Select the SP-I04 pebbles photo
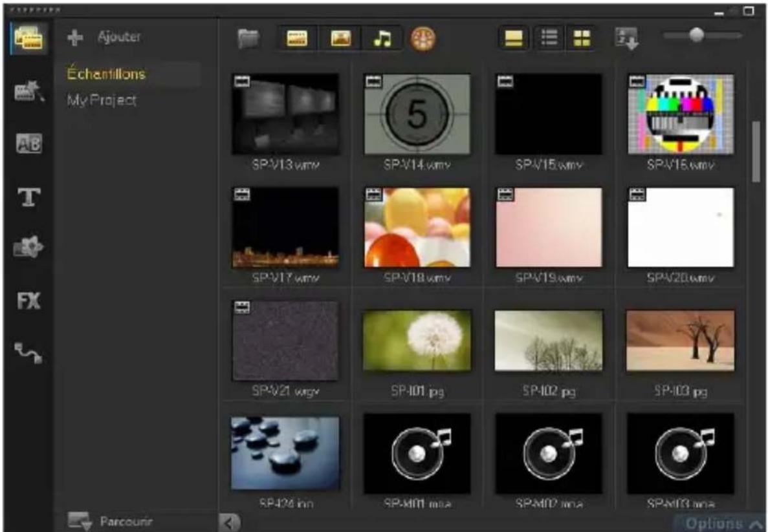 click(x=285, y=453)
